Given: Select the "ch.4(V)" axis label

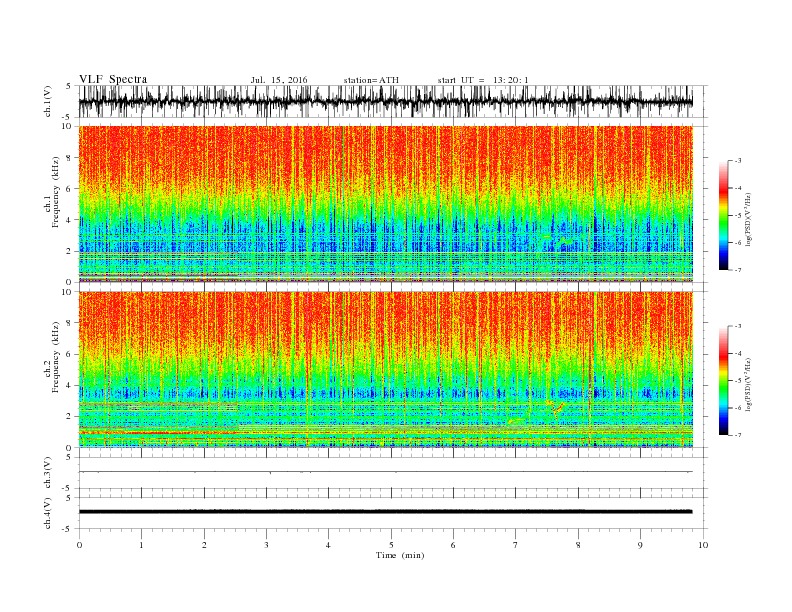Looking at the screenshot, I should tap(48, 513).
